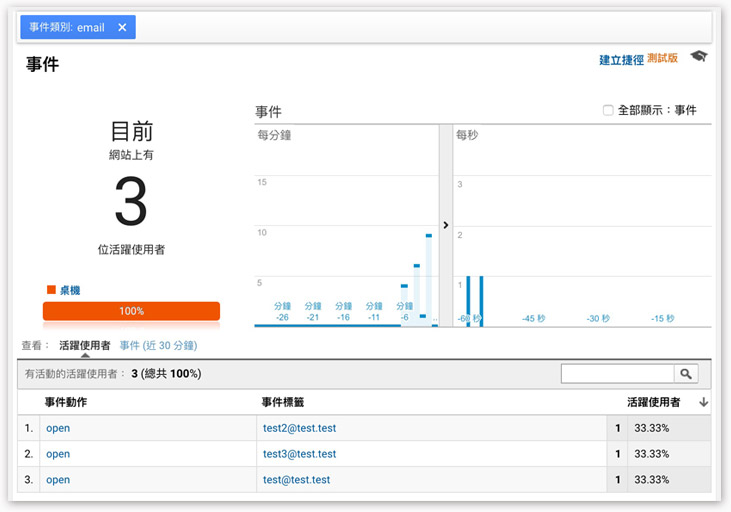
Task: Enable the 全部顯示：事件 checkbox
Action: [x=608, y=110]
